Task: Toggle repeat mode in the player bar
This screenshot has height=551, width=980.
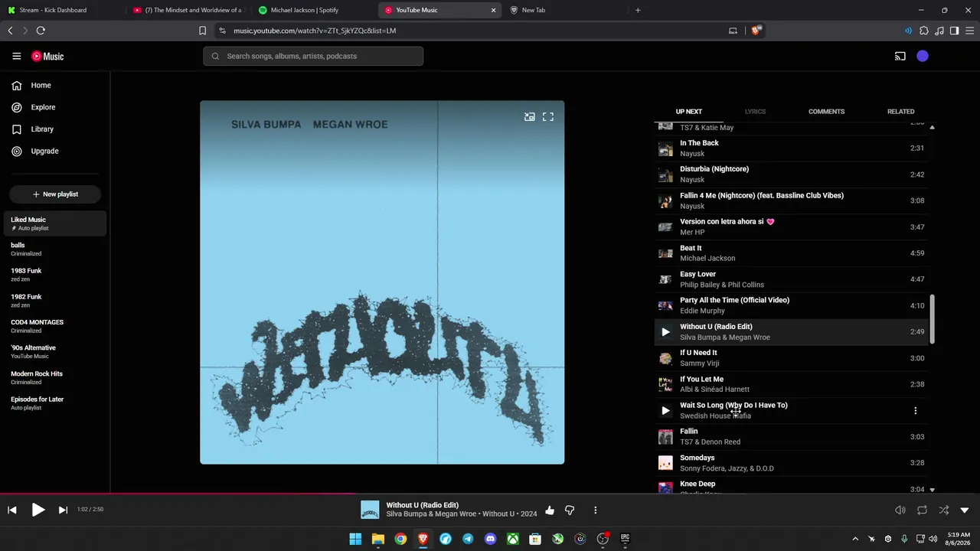Action: coord(922,510)
